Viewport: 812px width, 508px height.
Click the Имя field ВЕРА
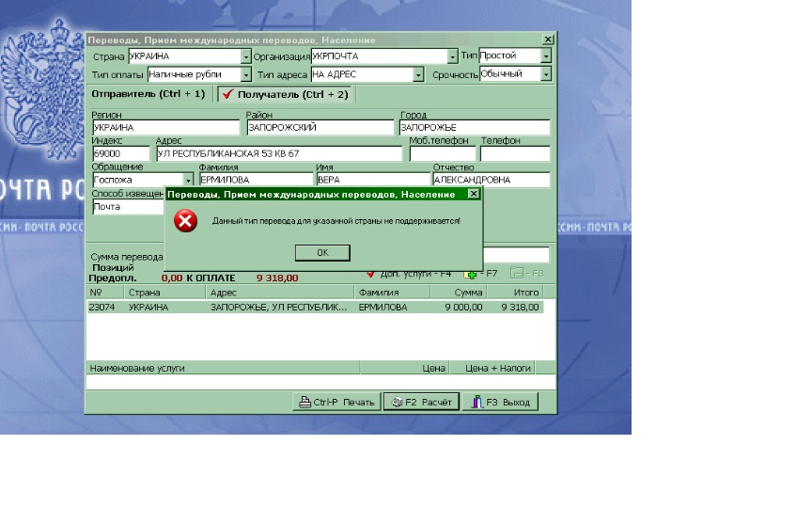click(373, 180)
